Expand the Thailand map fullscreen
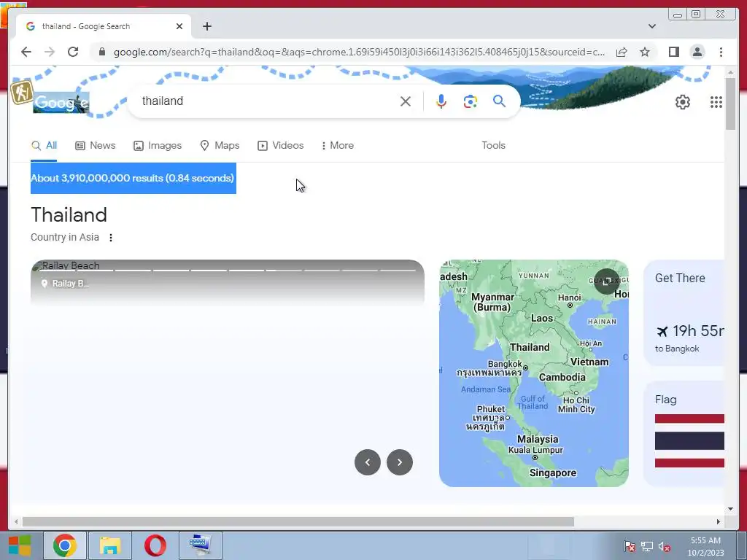The image size is (747, 560). pos(606,281)
